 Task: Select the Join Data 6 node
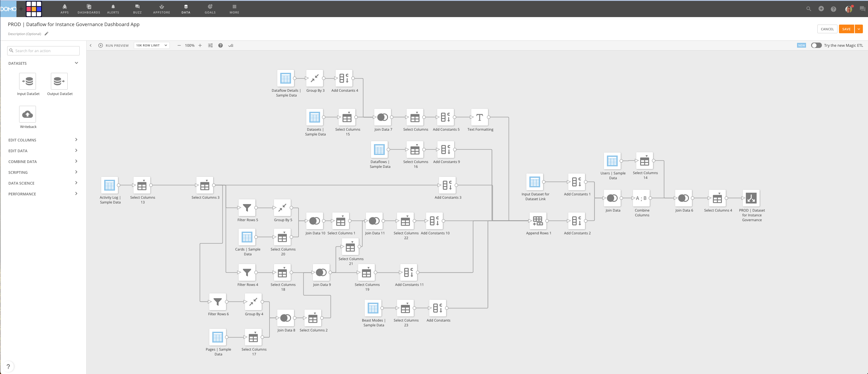point(683,198)
